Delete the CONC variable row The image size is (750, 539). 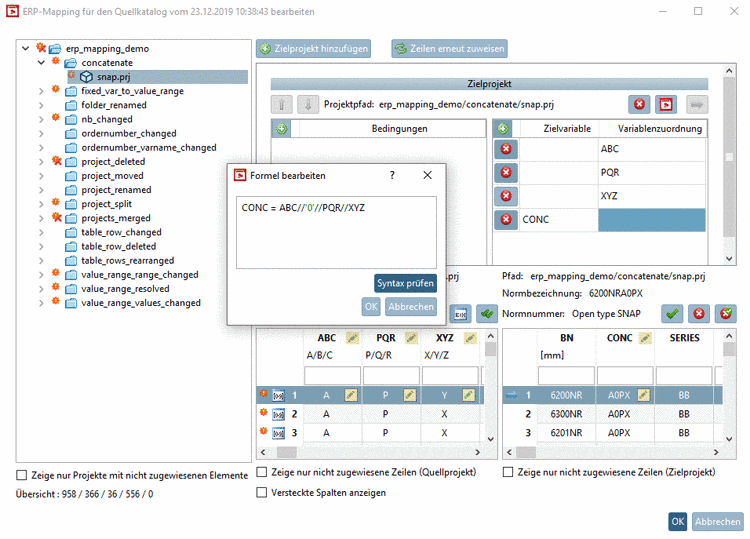[x=506, y=220]
